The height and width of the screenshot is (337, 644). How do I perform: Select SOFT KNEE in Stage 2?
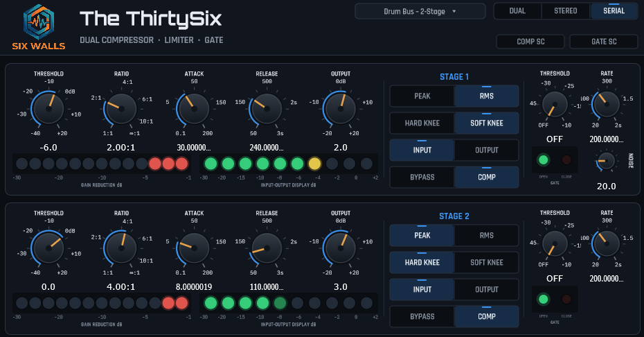(486, 263)
